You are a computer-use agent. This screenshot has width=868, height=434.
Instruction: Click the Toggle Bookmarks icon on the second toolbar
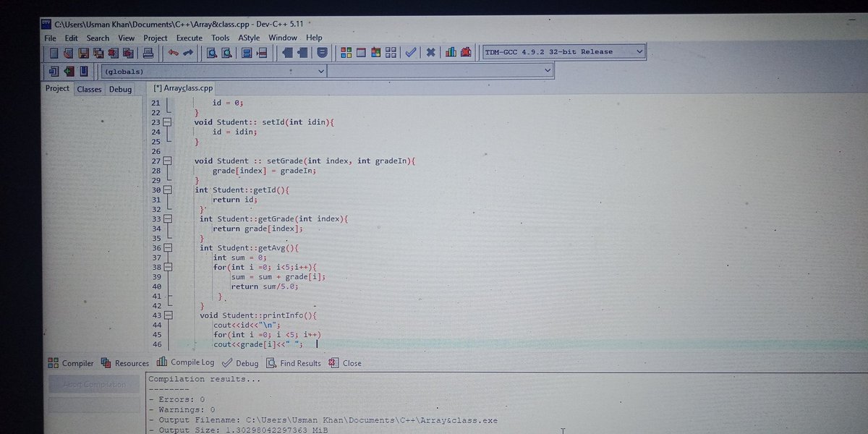click(x=69, y=71)
